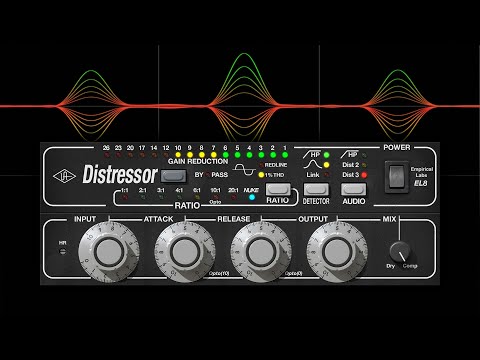Click the NUKE ratio label
Image resolution: width=480 pixels, height=360 pixels.
(251, 190)
